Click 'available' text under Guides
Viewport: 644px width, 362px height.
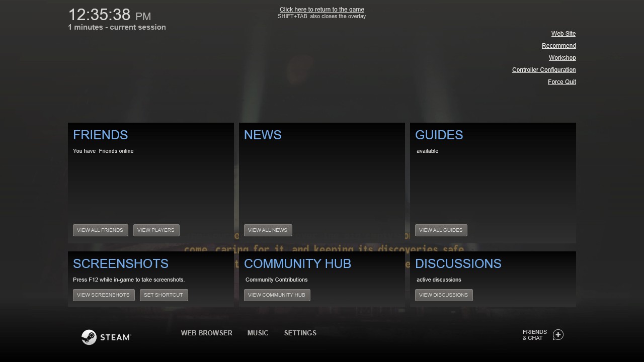428,151
